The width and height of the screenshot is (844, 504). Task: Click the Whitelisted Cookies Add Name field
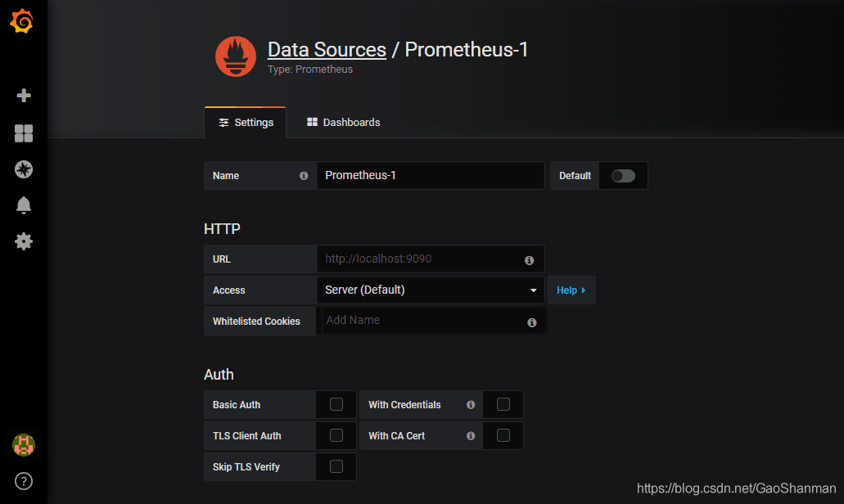tap(433, 321)
